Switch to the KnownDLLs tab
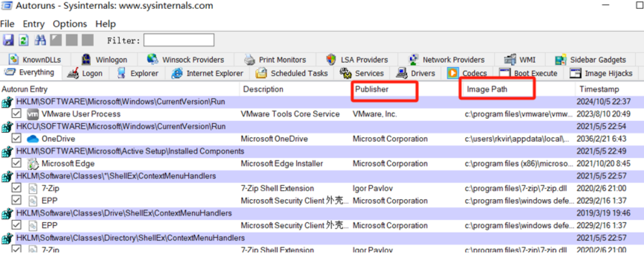This screenshot has height=254, width=644. click(x=36, y=60)
